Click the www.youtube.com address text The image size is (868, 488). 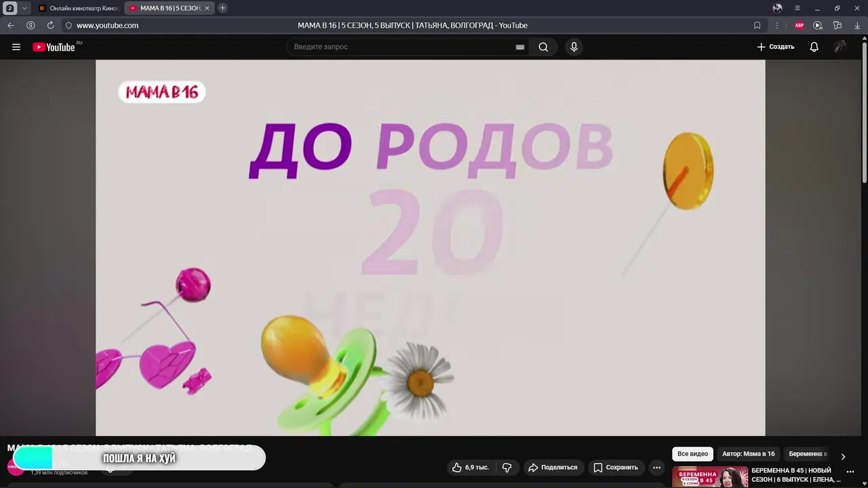click(x=107, y=25)
